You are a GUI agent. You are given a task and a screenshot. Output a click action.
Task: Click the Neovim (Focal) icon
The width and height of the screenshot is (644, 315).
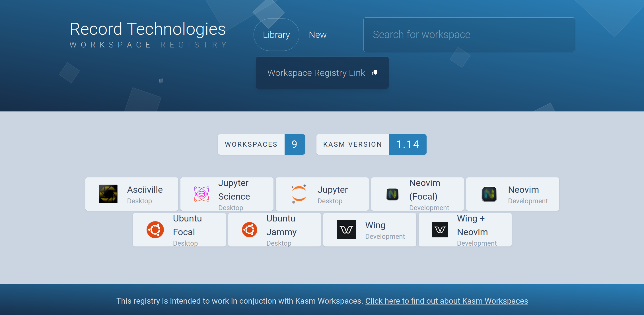click(x=392, y=194)
